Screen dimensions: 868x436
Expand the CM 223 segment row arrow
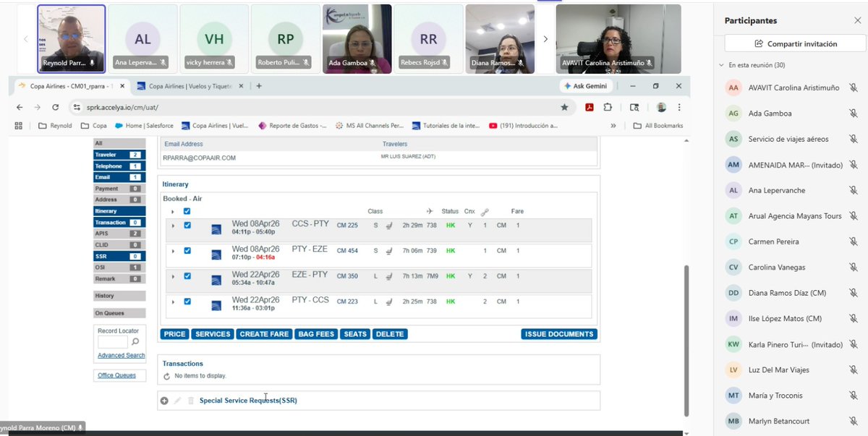click(x=173, y=302)
